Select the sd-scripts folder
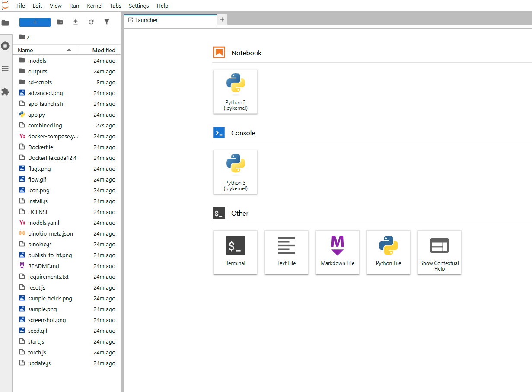532x392 pixels. tap(67, 82)
